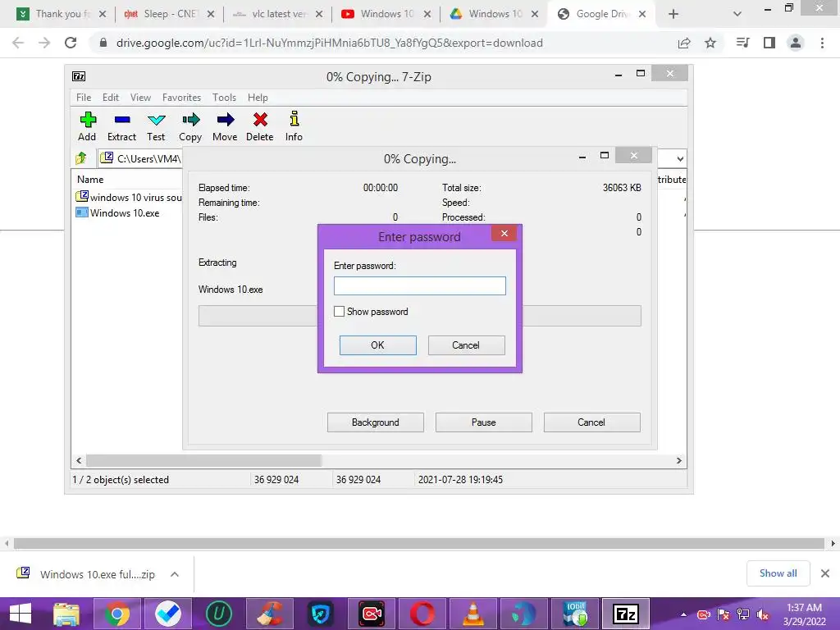Click the 7z logo in the 7-Zip title bar
The image size is (840, 630).
pyautogui.click(x=79, y=76)
